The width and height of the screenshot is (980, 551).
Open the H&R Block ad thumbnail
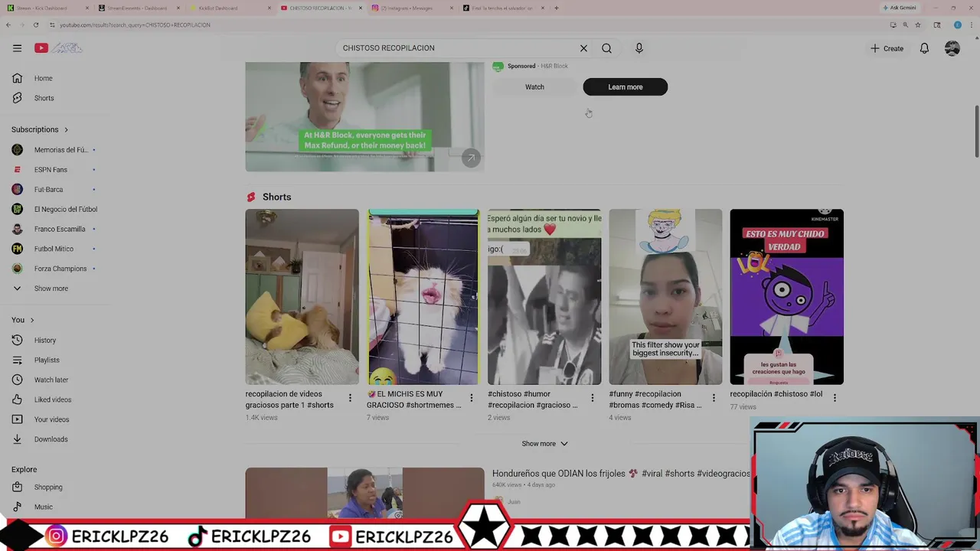click(364, 116)
